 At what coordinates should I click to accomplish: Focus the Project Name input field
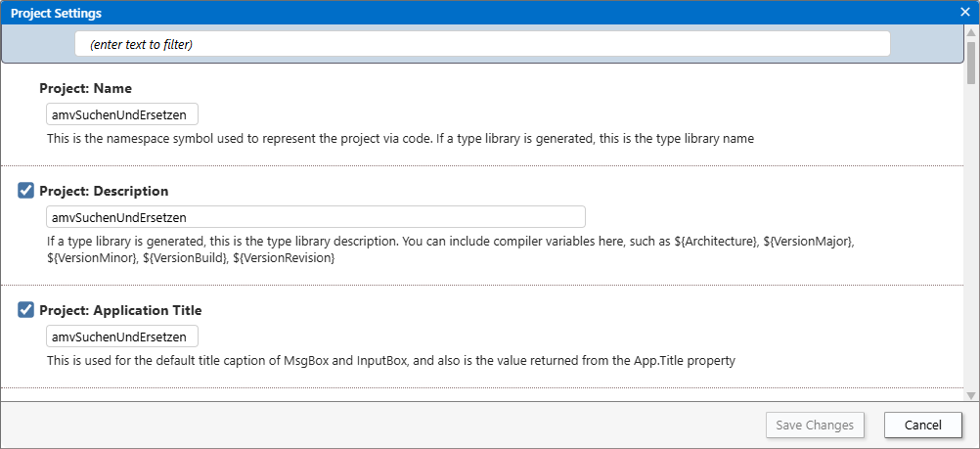click(x=122, y=114)
